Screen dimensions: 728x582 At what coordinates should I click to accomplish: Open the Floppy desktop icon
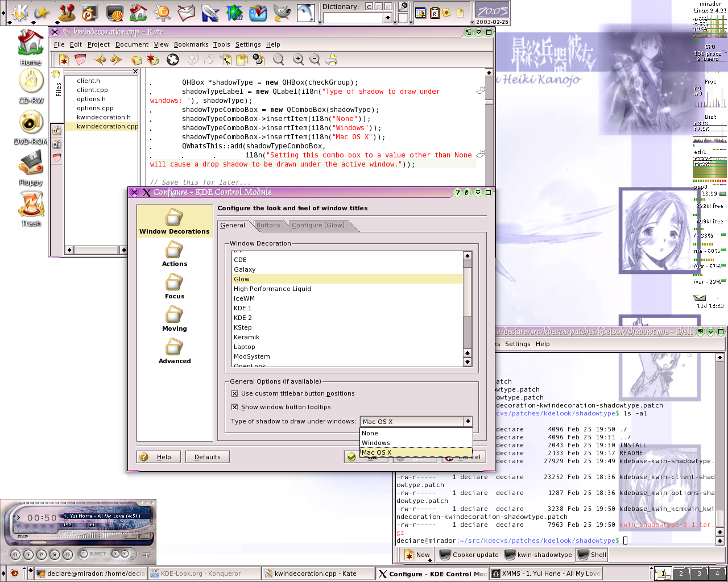tap(31, 168)
